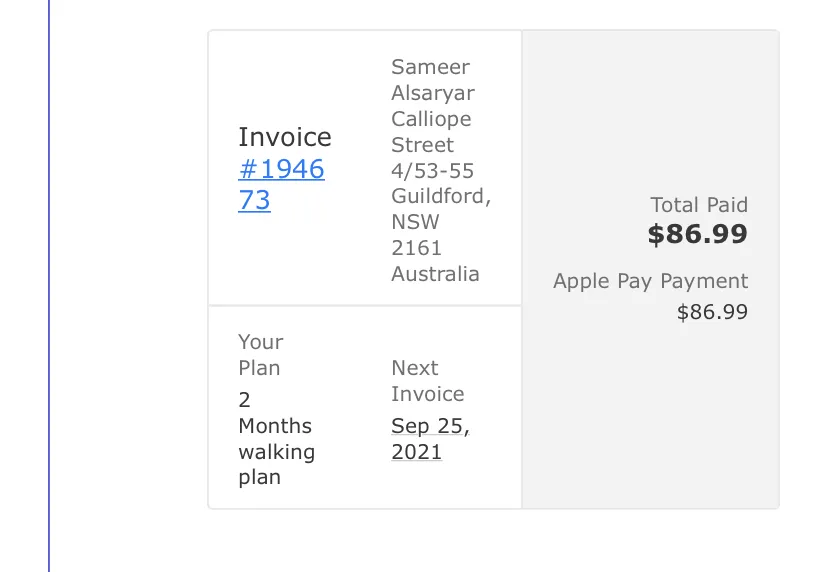Screen dimensions: 828x572
Task: Click the Calliope Street address line
Action: point(431,132)
